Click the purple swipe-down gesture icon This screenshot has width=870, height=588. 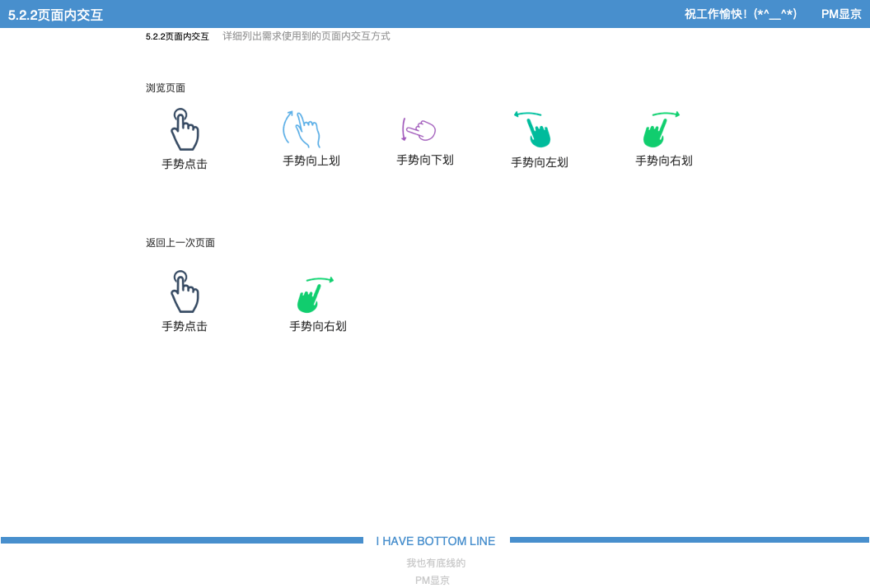(x=419, y=129)
